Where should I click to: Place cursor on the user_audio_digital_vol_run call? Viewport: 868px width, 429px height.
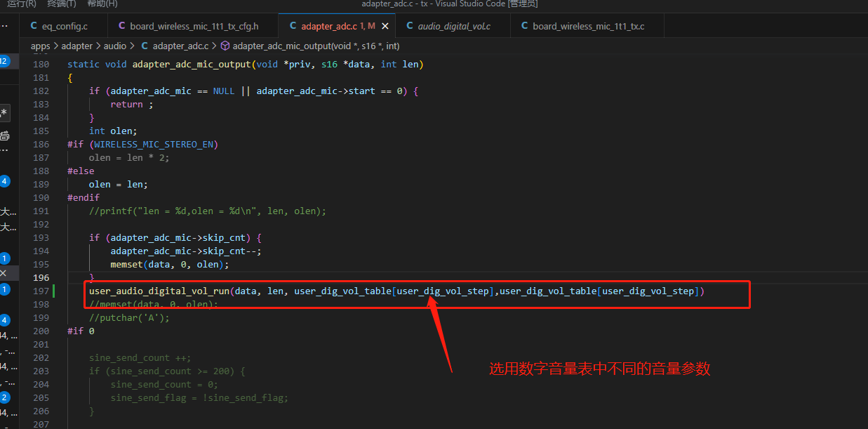[x=159, y=291]
